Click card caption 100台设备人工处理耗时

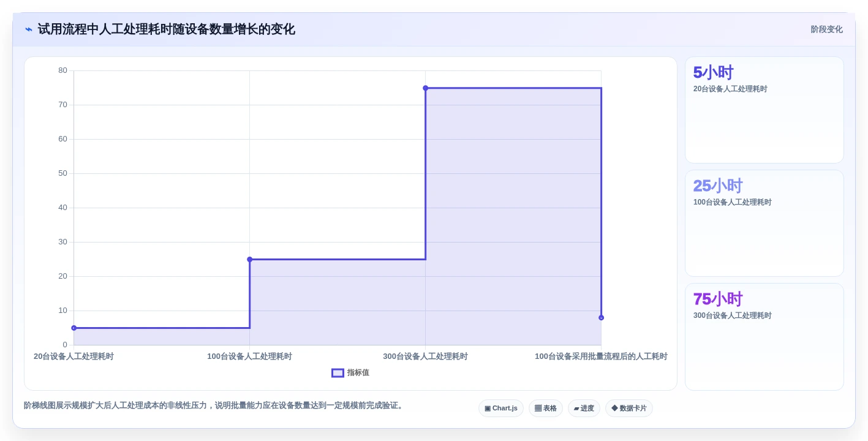[733, 202]
